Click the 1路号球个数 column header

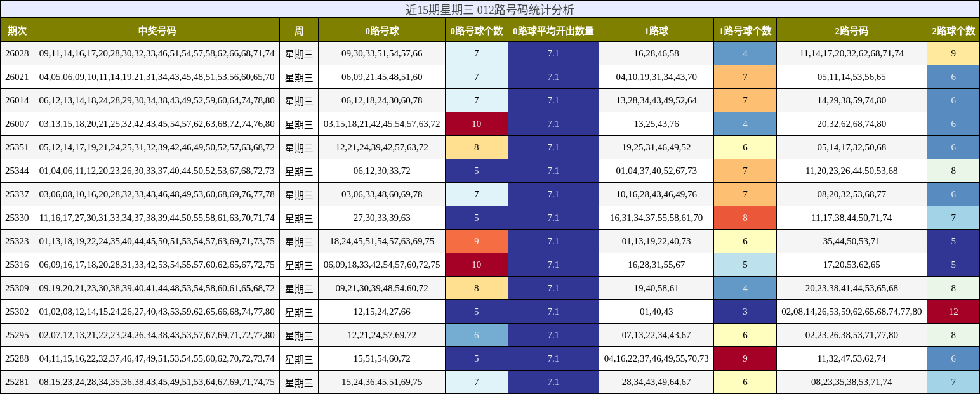click(x=744, y=30)
